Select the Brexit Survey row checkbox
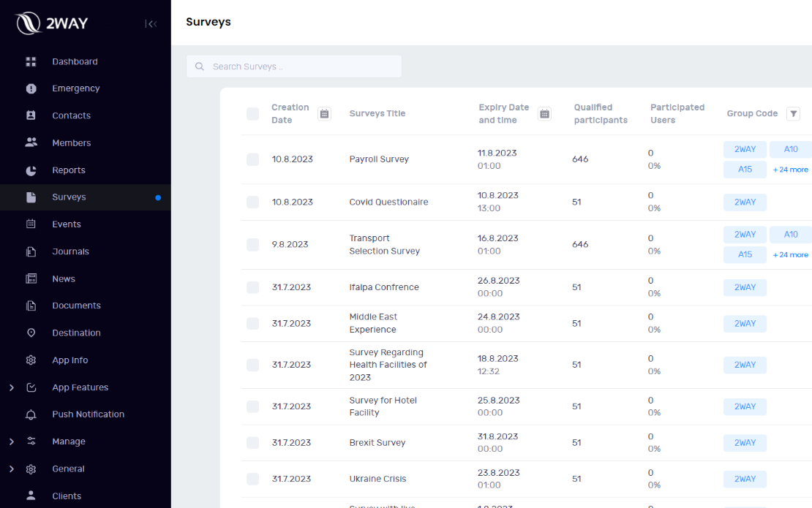812x508 pixels. pos(252,442)
